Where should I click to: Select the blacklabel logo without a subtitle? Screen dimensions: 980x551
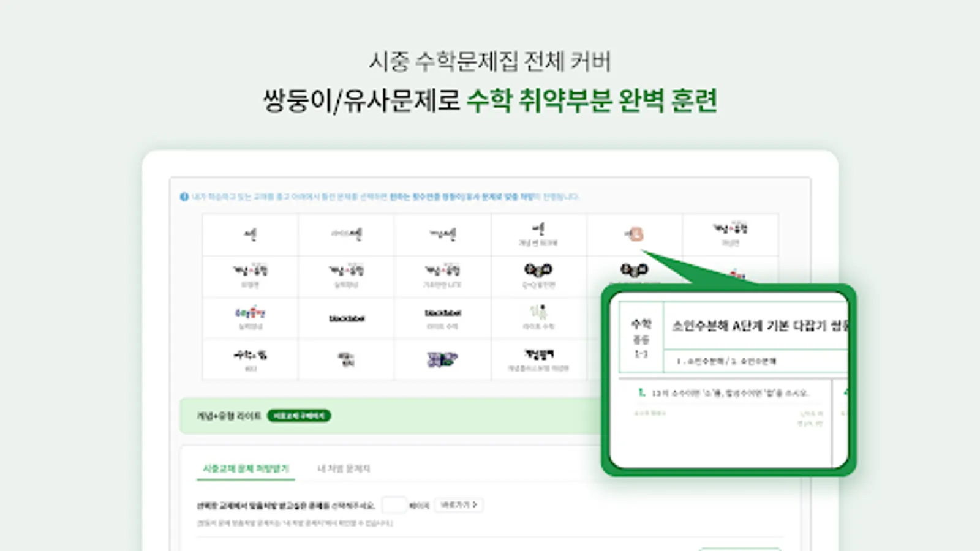(x=347, y=318)
